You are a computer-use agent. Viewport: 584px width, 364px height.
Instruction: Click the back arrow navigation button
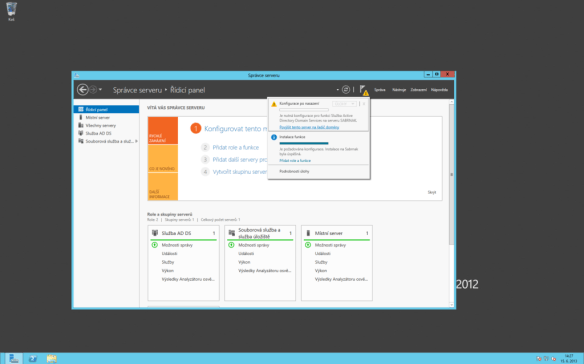(x=82, y=89)
